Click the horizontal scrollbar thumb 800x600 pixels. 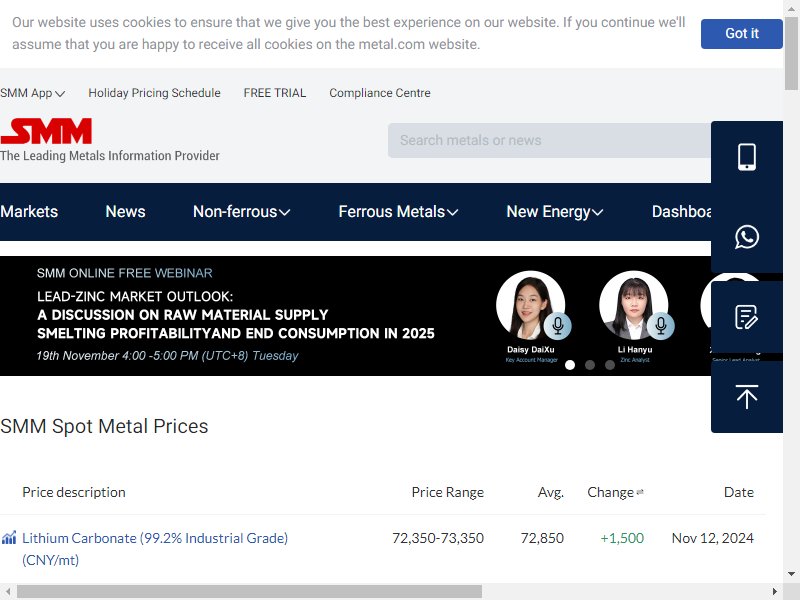(x=249, y=591)
